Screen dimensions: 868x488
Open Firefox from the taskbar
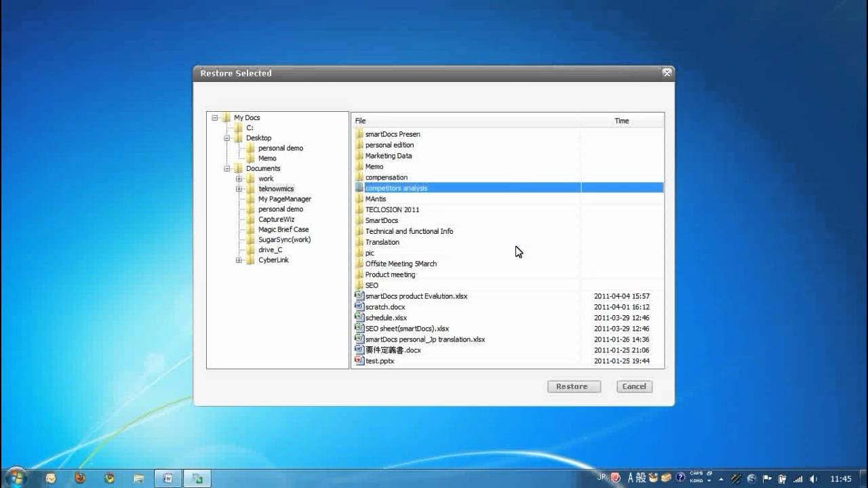point(80,478)
